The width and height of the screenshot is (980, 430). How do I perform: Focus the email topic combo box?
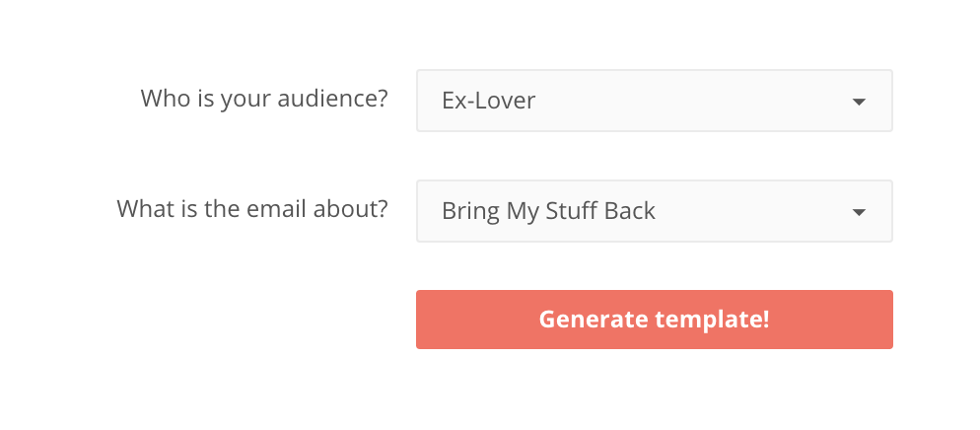pyautogui.click(x=654, y=211)
